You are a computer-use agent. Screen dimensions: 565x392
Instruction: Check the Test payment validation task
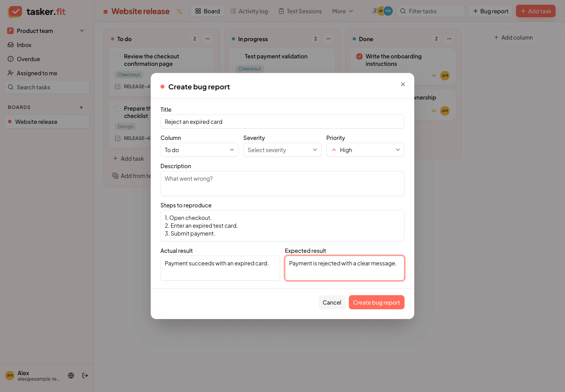(239, 56)
